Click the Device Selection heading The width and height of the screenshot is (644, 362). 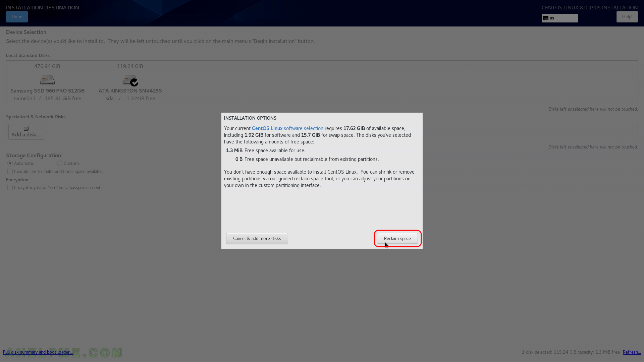pos(26,32)
